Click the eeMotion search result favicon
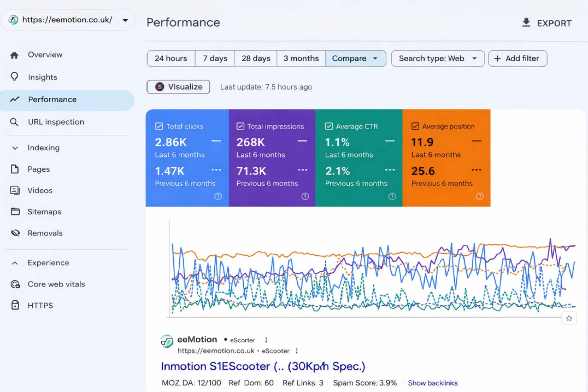Screen dimensions: 588x392 [x=167, y=341]
